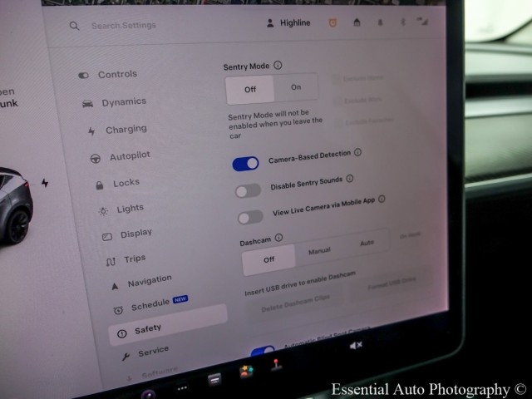Enable Disable Sentry Sounds switch
The height and width of the screenshot is (399, 532).
[x=248, y=190]
